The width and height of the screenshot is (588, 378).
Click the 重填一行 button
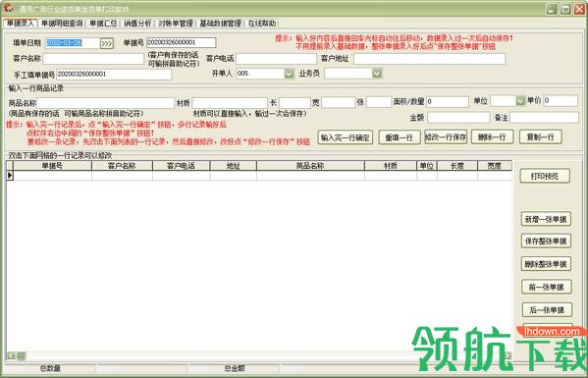(399, 137)
